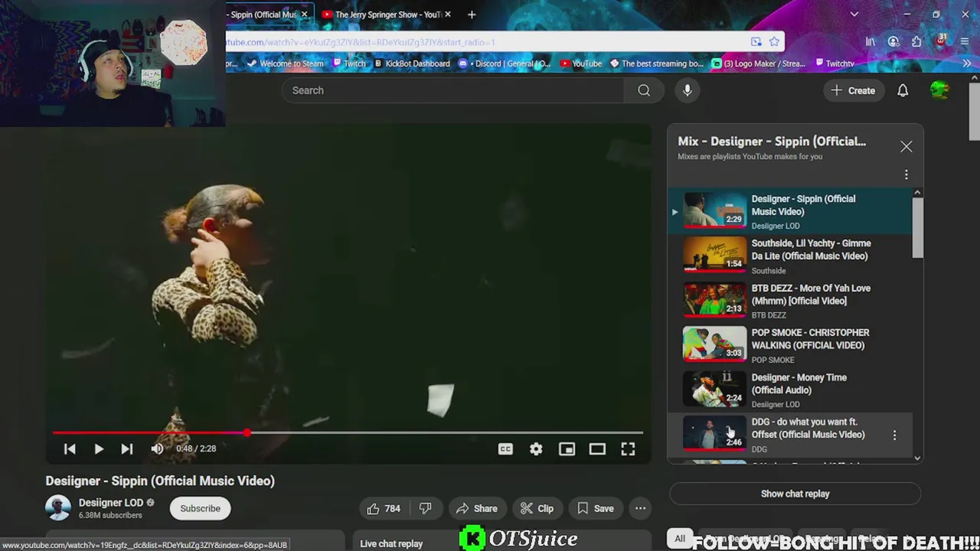Open a new browser tab
Viewport: 980px width, 551px height.
472,15
